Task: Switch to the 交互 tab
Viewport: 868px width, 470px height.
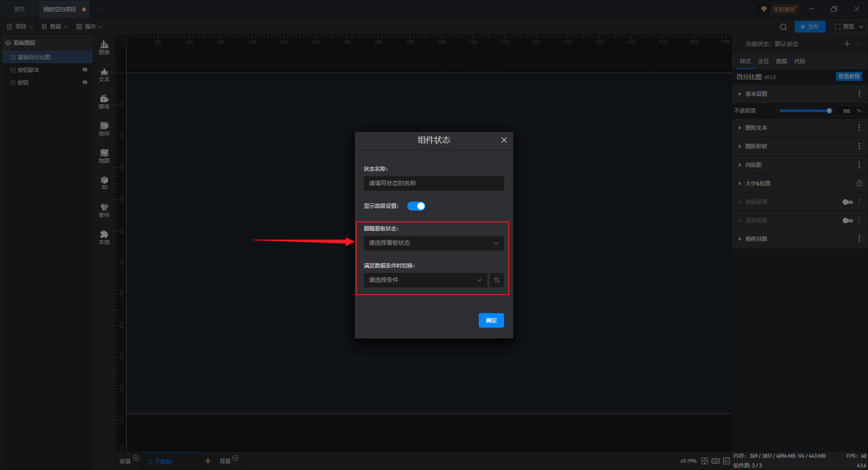Action: (763, 61)
